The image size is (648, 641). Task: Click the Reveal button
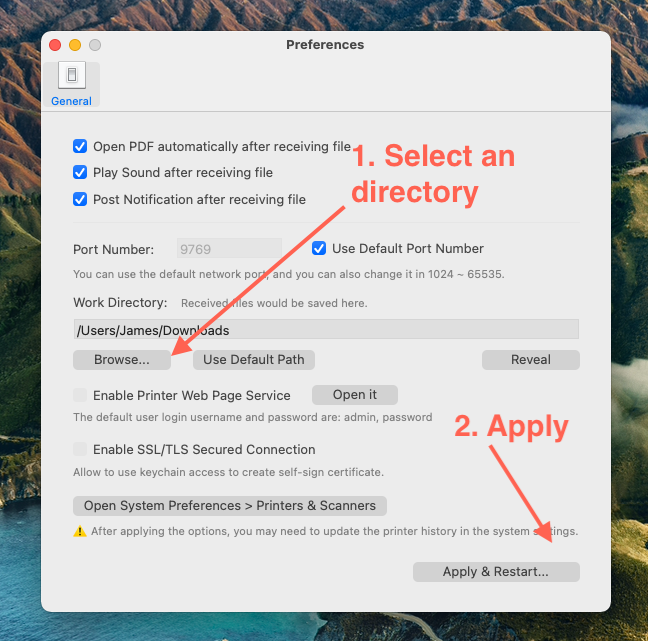[531, 360]
